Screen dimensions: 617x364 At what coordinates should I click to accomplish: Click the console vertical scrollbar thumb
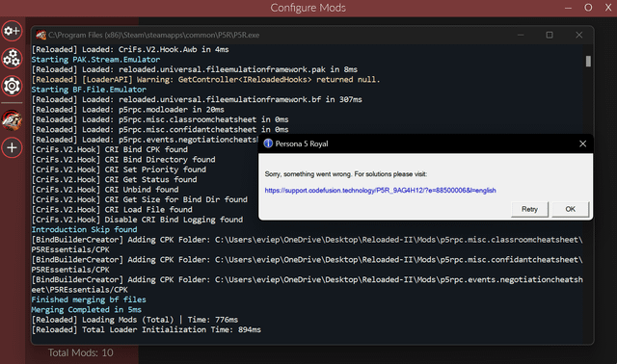588,61
